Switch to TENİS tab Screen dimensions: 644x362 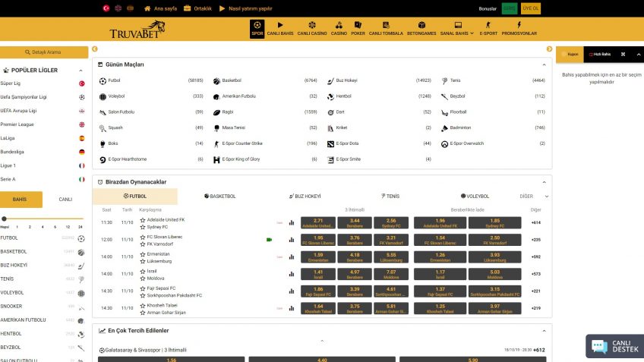(390, 197)
